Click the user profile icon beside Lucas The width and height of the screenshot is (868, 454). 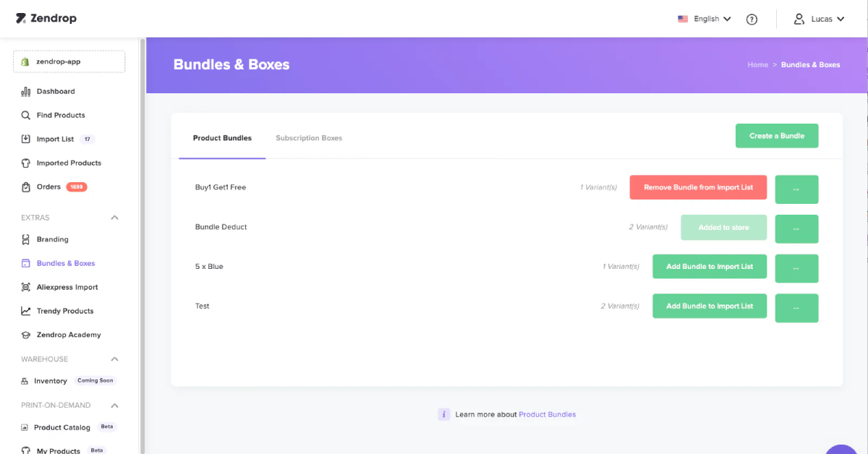799,19
